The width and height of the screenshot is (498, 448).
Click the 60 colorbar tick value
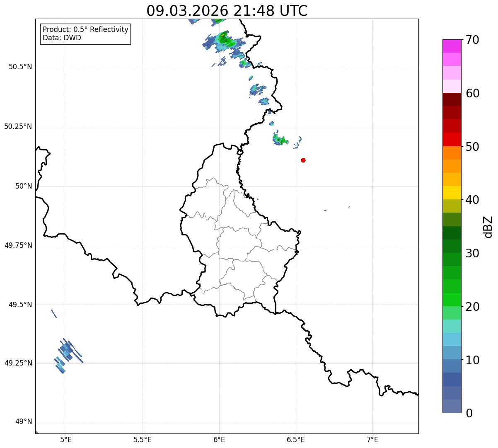[x=472, y=93]
